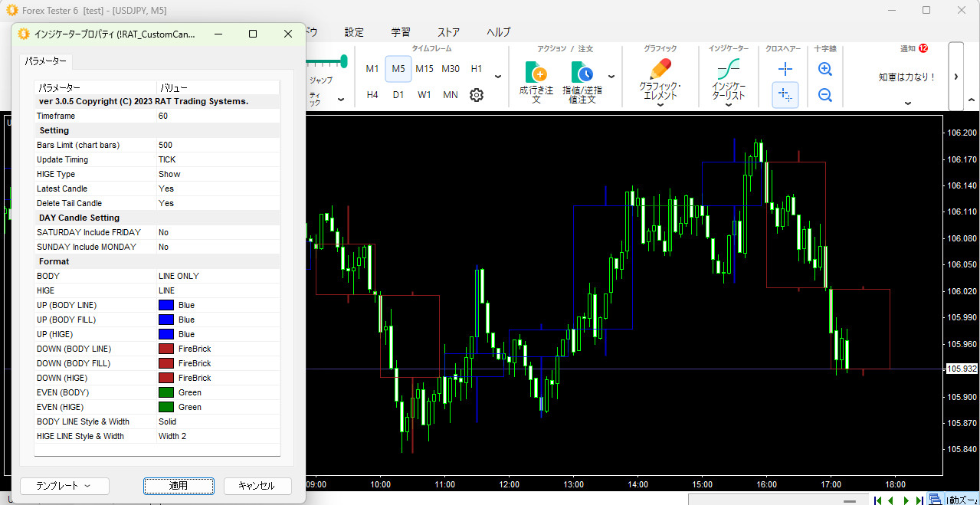
Task: Step chart one bar back
Action: coord(891,500)
